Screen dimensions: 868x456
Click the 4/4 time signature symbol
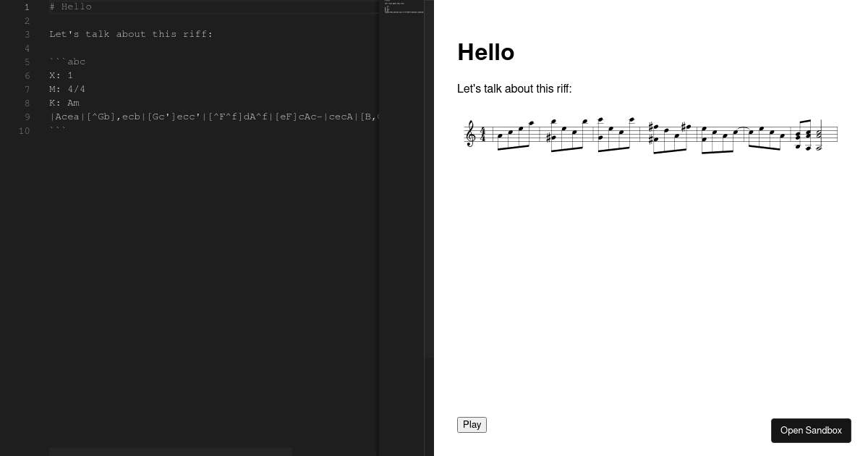tap(482, 135)
